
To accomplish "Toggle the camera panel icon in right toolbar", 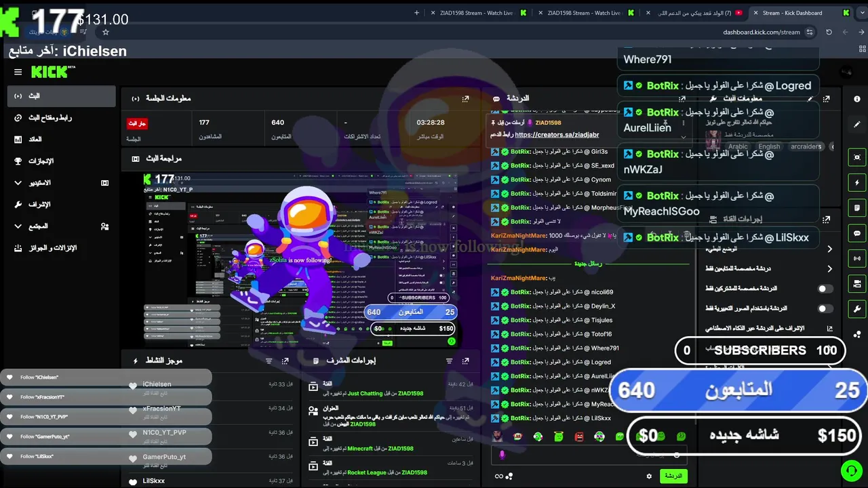I will [x=857, y=283].
